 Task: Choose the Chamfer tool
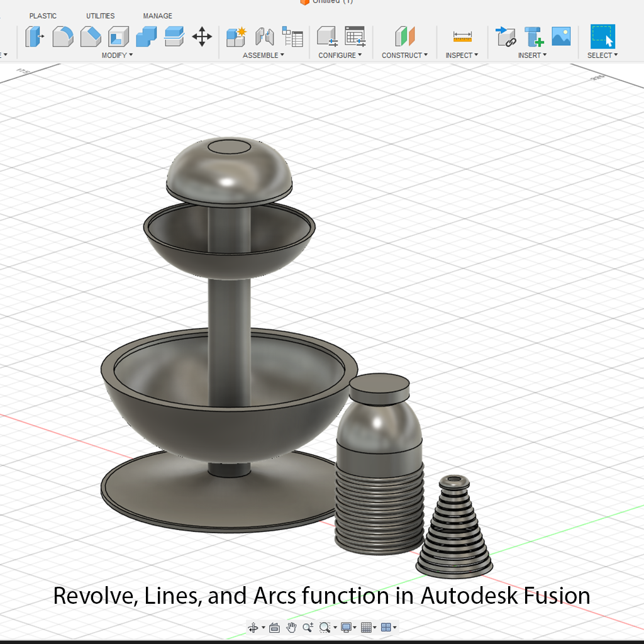[91, 37]
